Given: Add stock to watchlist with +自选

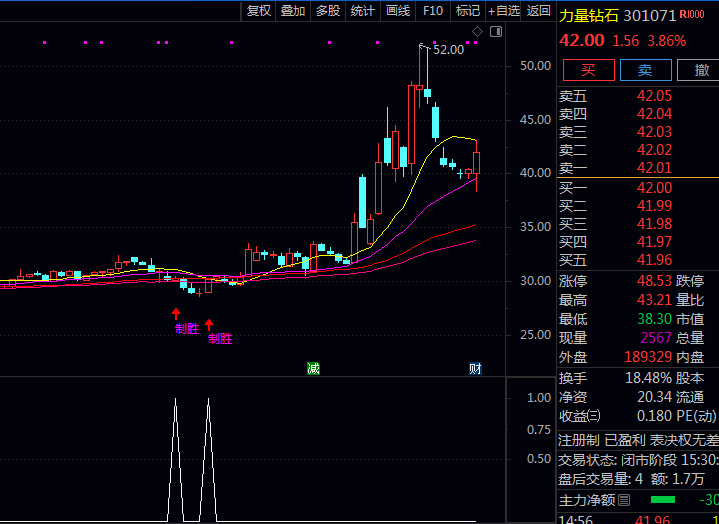Looking at the screenshot, I should click(x=504, y=11).
